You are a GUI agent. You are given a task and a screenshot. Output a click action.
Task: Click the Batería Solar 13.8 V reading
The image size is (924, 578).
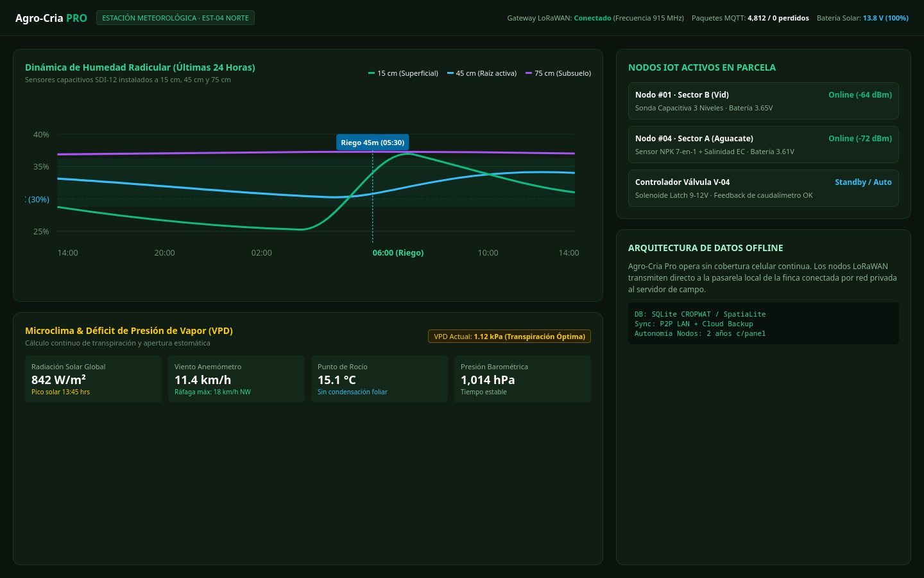click(x=862, y=18)
